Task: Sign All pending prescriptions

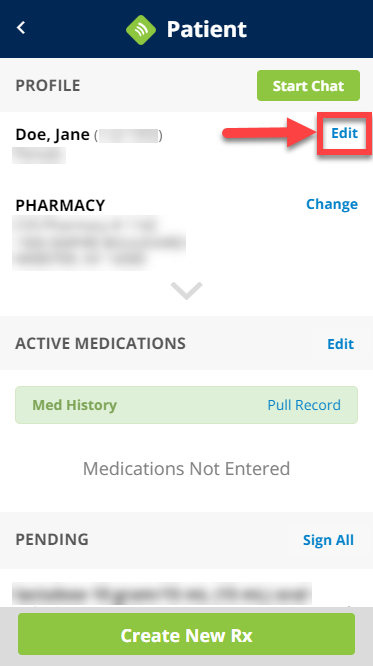Action: pos(328,540)
